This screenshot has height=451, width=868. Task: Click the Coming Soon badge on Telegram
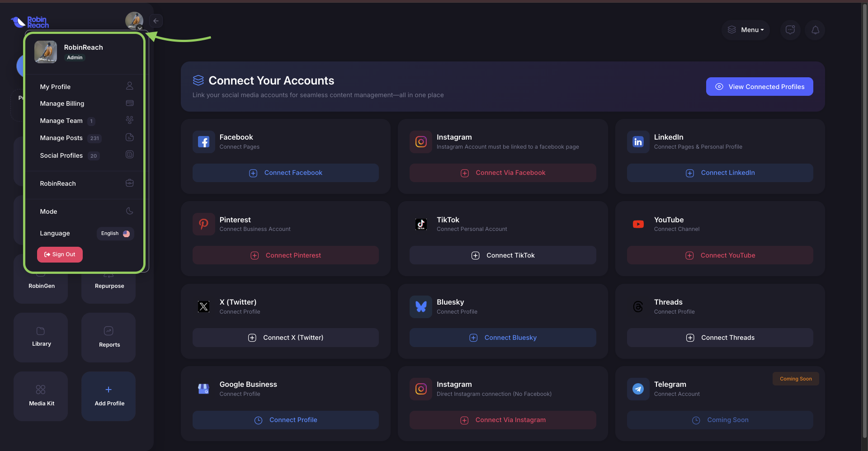(x=796, y=379)
